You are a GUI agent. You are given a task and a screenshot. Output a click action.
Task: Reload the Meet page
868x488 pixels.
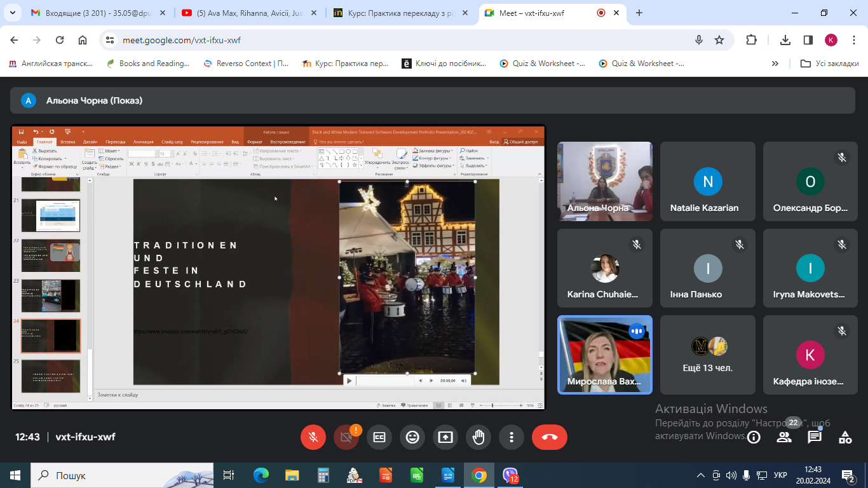coord(60,40)
